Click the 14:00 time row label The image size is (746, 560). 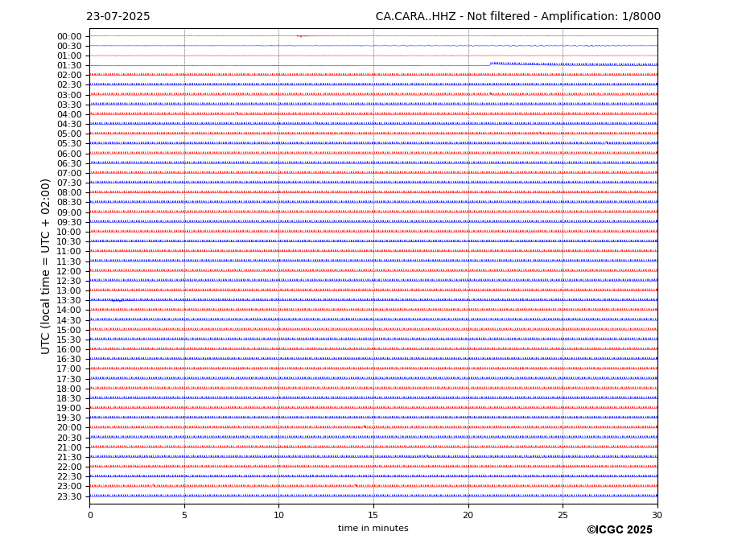69,311
